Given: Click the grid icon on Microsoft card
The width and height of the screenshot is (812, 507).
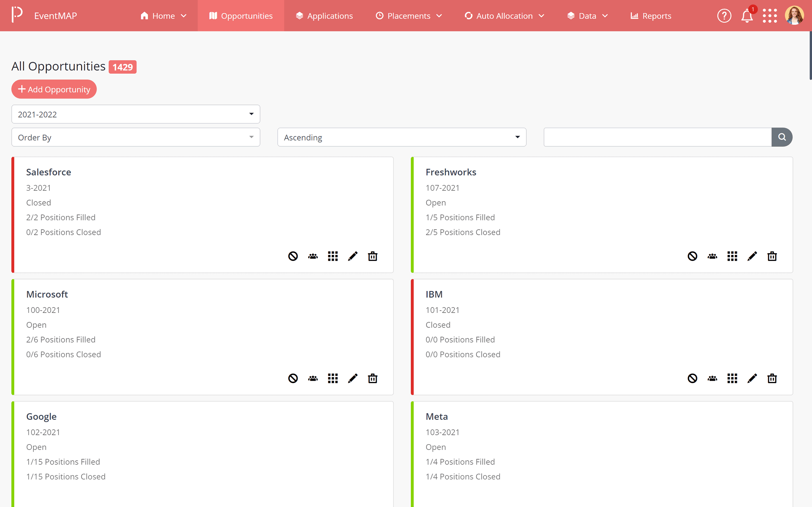Looking at the screenshot, I should pyautogui.click(x=332, y=378).
